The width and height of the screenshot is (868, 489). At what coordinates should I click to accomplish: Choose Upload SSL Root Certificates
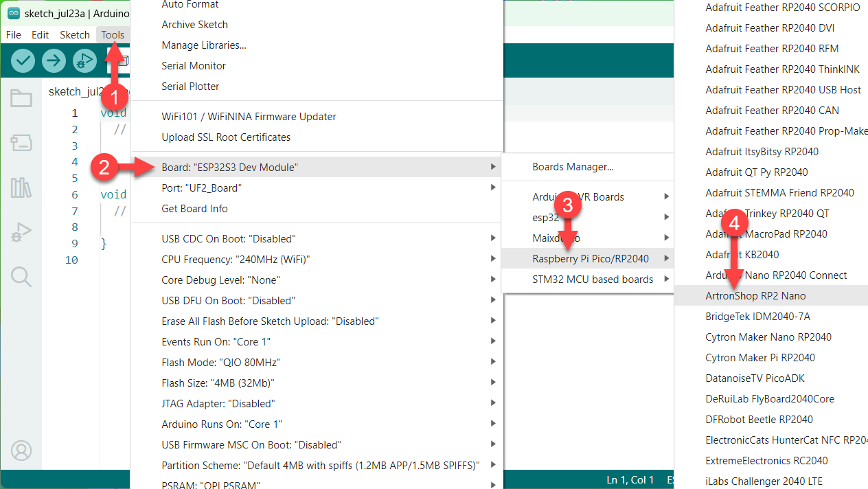317,137
